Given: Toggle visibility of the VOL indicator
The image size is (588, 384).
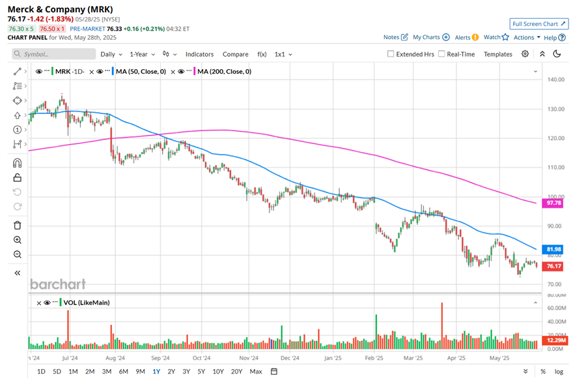Looking at the screenshot, I should tap(48, 303).
